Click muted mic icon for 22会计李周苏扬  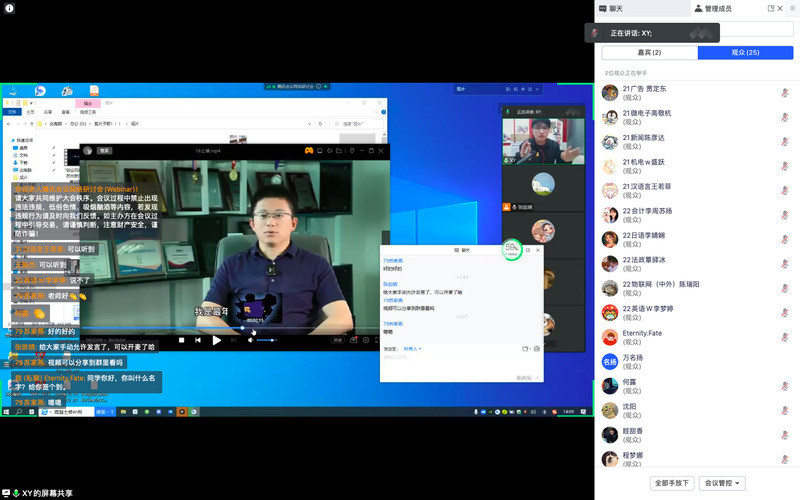785,216
